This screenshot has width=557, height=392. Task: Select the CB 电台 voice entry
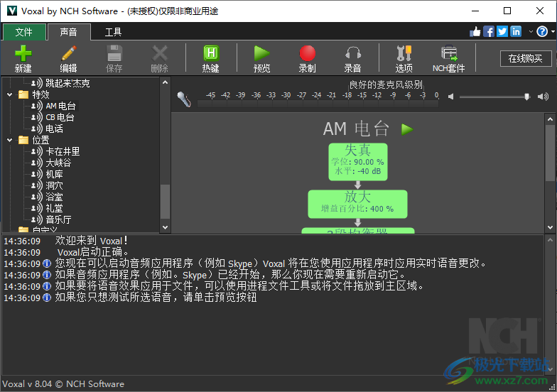60,118
